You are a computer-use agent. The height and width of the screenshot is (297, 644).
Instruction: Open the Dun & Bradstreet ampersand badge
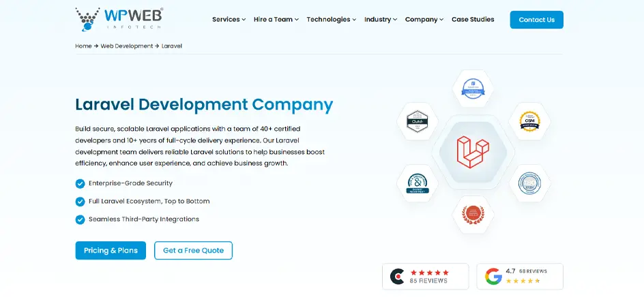point(418,183)
